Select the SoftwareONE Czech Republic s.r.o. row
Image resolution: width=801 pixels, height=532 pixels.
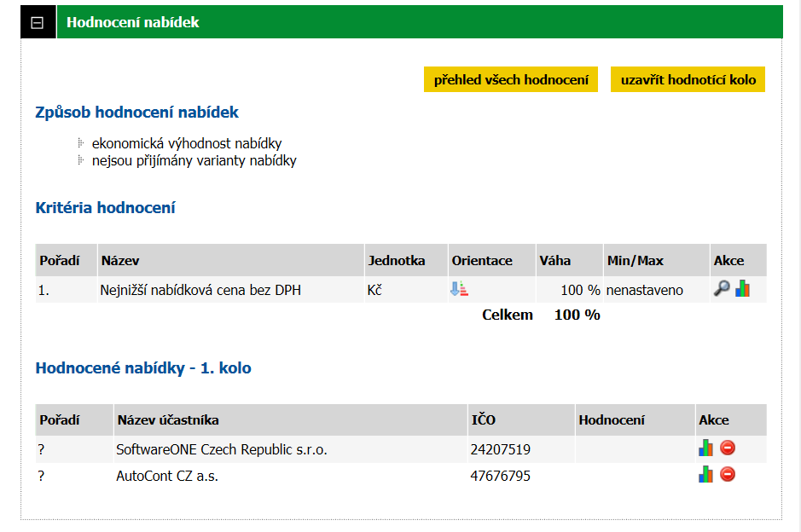(x=222, y=449)
